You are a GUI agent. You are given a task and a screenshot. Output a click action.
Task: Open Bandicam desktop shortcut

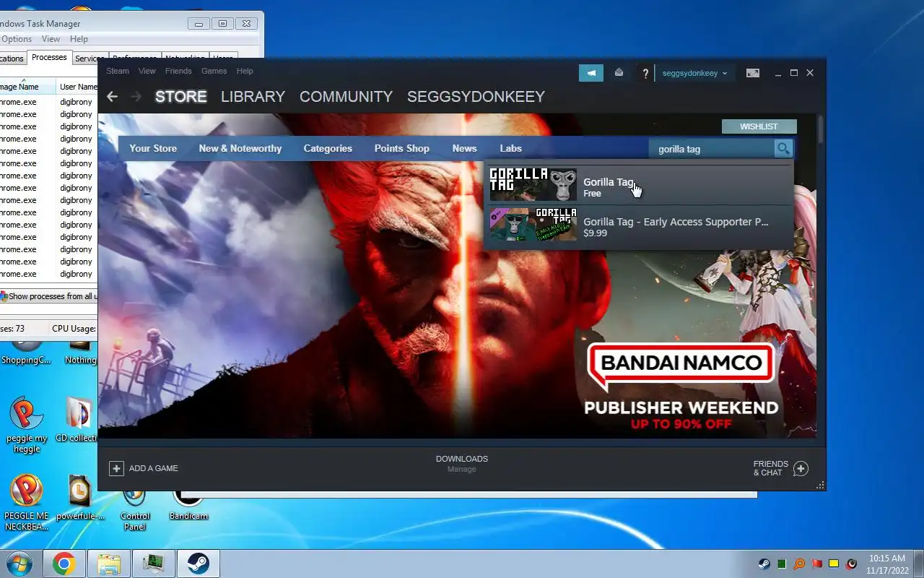point(188,506)
